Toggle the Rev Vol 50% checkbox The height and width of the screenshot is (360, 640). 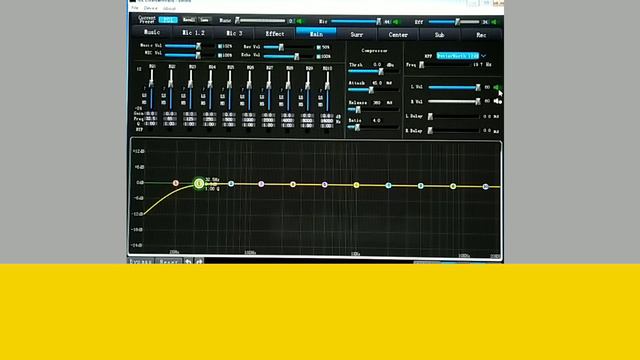pyautogui.click(x=319, y=47)
